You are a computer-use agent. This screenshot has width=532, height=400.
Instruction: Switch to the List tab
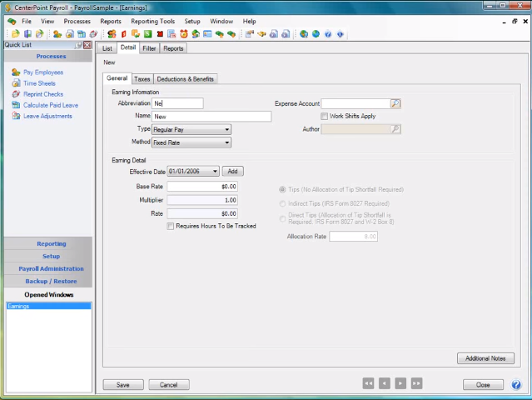point(107,48)
